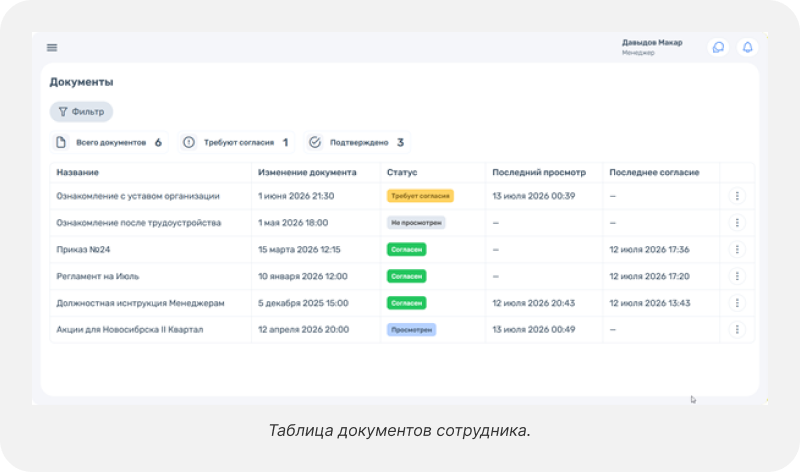Open actions menu for Регламент на Июль
The image size is (800, 472).
tap(737, 276)
